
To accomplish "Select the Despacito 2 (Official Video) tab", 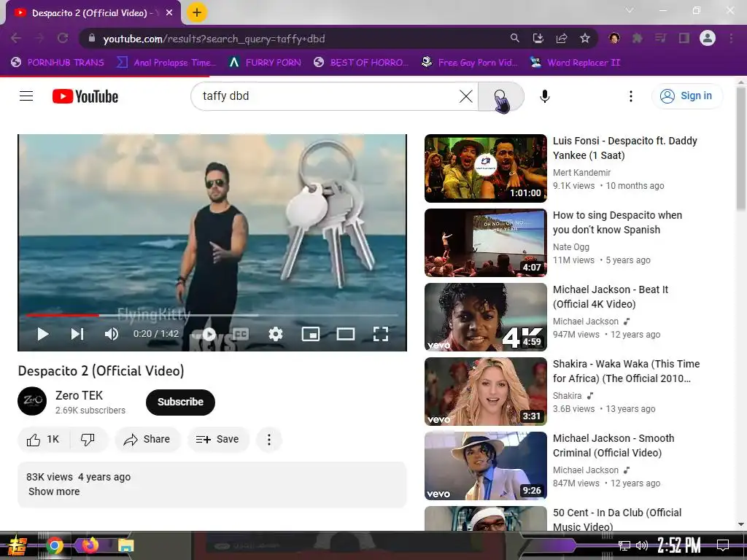I will pos(93,13).
